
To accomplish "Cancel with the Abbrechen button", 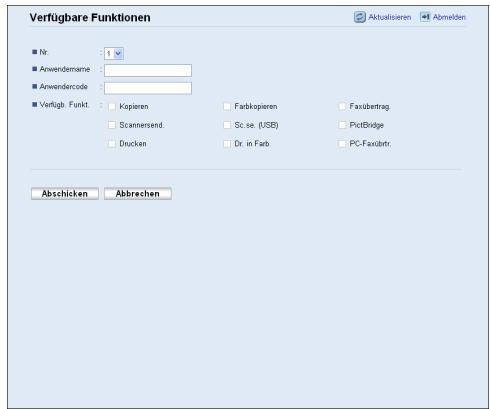I will coord(138,194).
